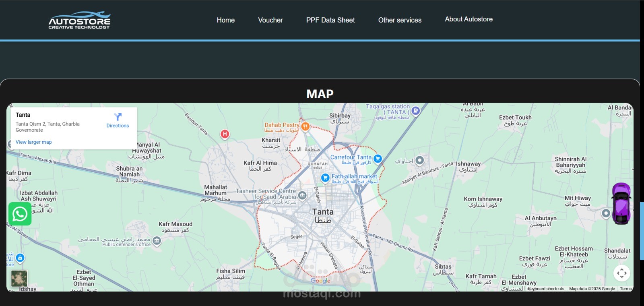The width and height of the screenshot is (644, 306).
Task: Click the Shinnirah Al Bahariyyah label
Action: (x=571, y=165)
